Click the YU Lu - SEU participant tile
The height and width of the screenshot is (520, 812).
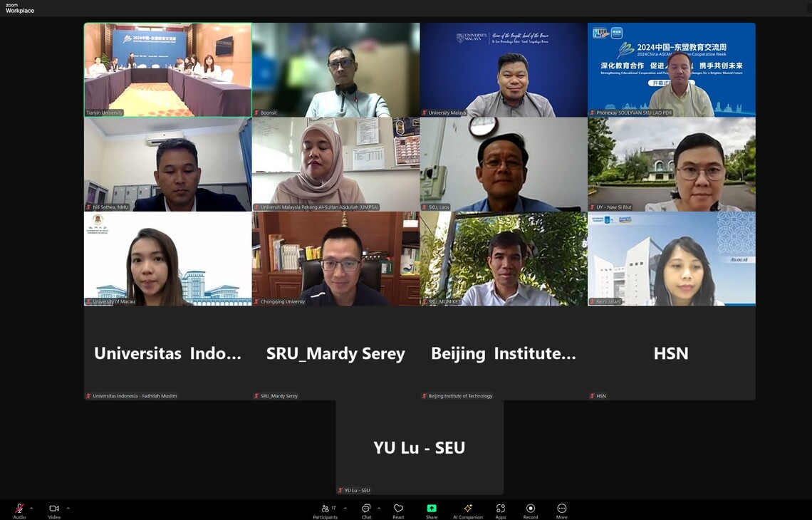[x=420, y=447]
